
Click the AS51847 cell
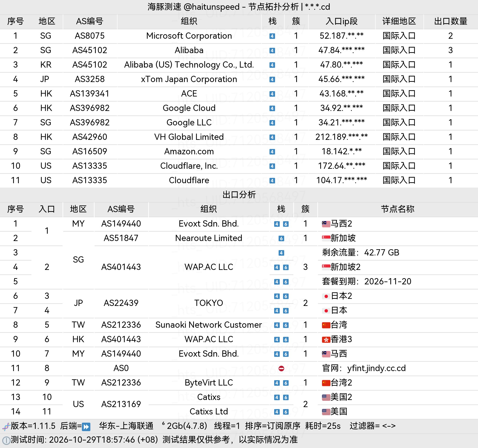point(121,238)
